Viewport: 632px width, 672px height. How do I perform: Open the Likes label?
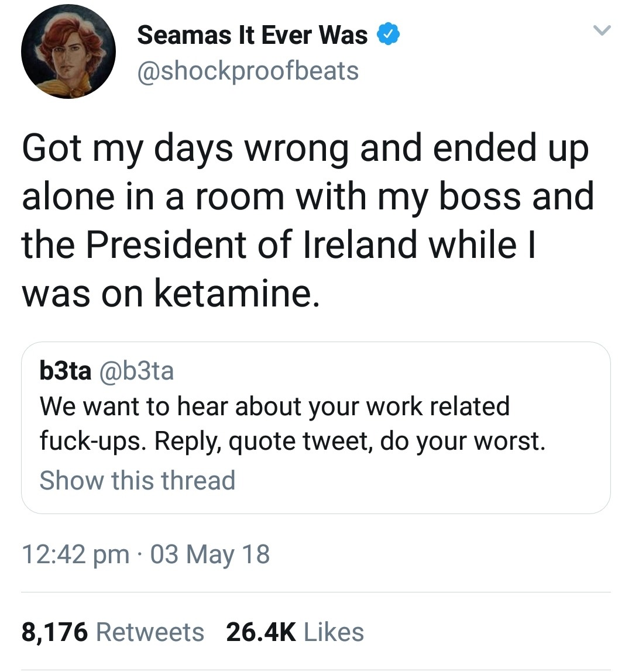tap(334, 632)
